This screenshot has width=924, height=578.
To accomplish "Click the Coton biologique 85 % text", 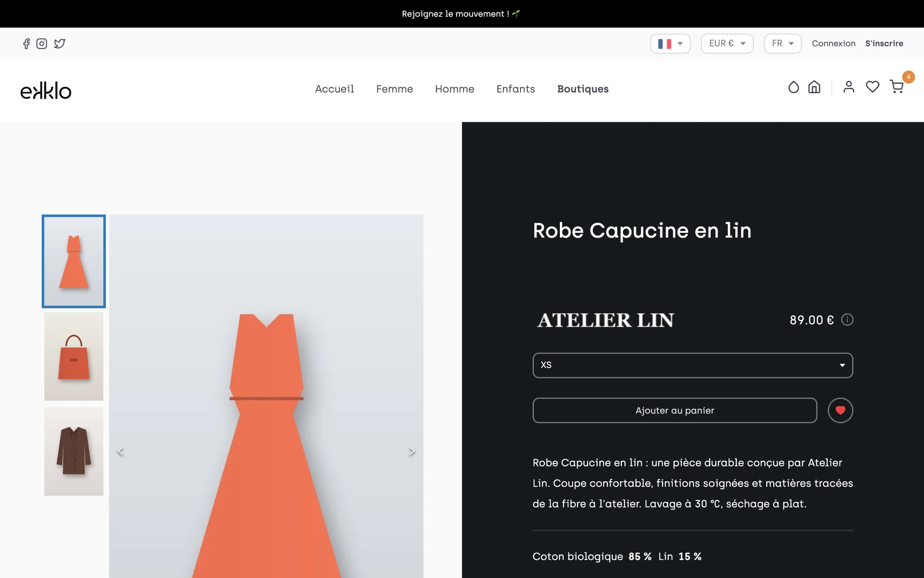I will tap(592, 557).
